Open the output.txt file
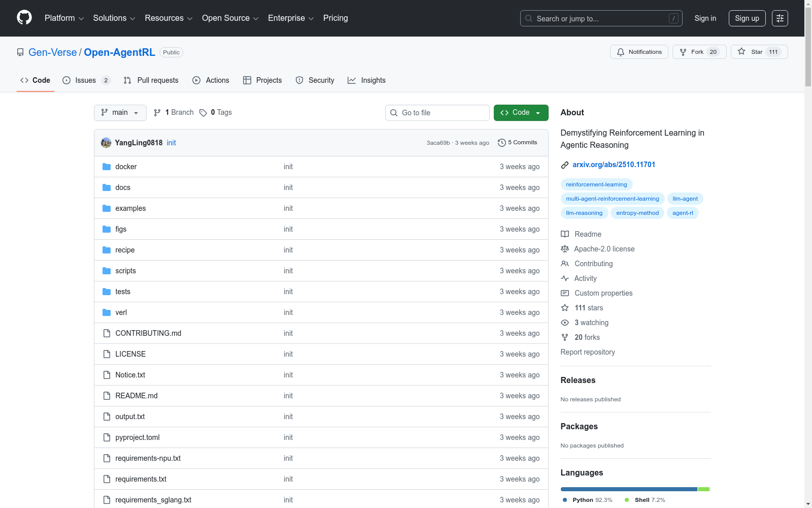 point(130,417)
